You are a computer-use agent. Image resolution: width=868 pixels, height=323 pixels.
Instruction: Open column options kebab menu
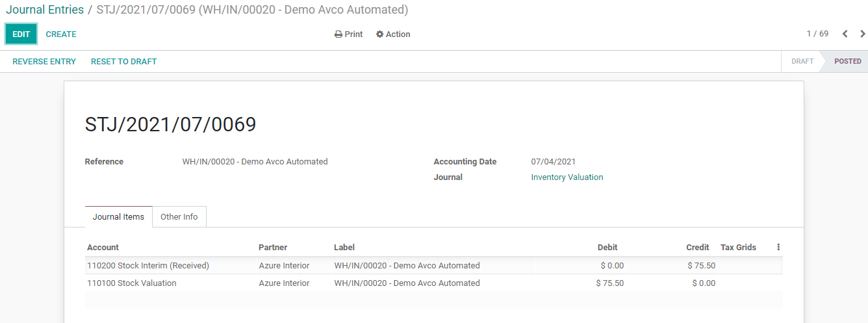click(778, 248)
